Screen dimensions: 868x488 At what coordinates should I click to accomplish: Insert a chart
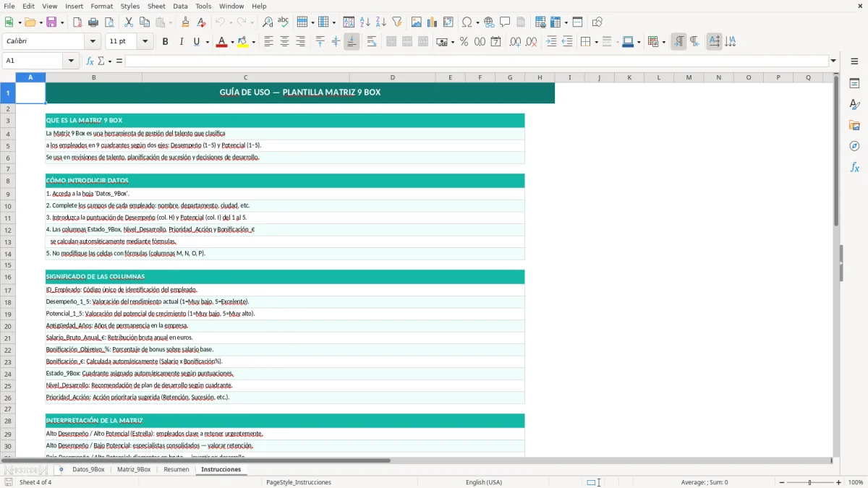[432, 22]
